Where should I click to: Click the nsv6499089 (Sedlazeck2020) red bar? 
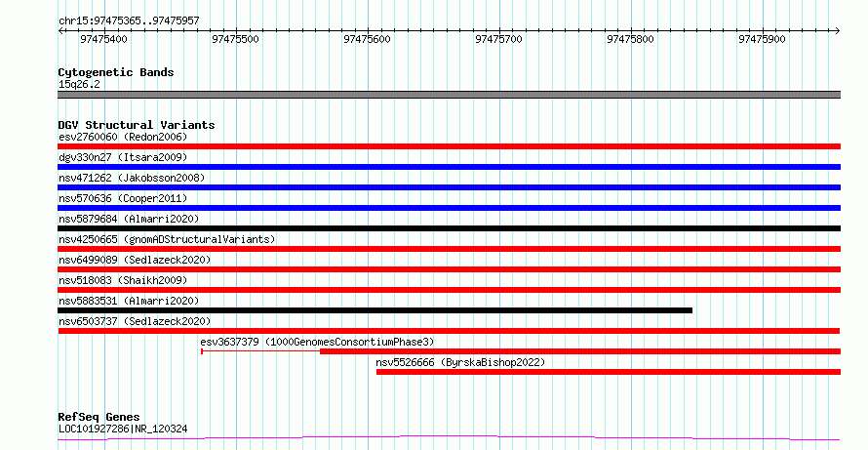pyautogui.click(x=449, y=269)
